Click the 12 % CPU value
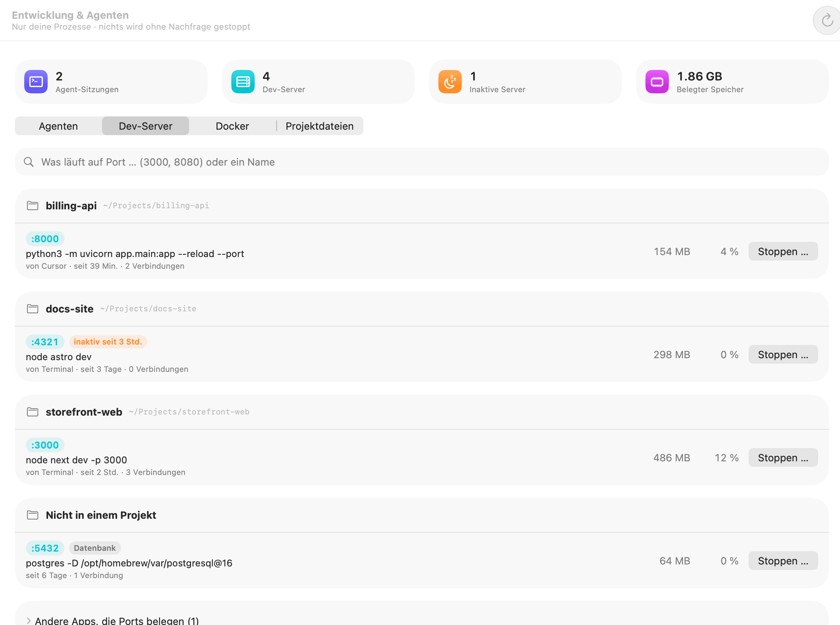 pos(727,458)
